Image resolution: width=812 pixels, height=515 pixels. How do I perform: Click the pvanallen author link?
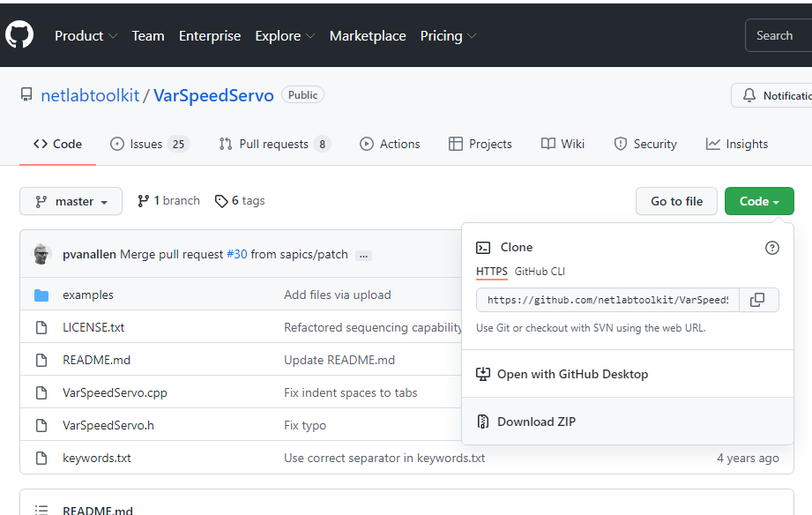point(89,254)
